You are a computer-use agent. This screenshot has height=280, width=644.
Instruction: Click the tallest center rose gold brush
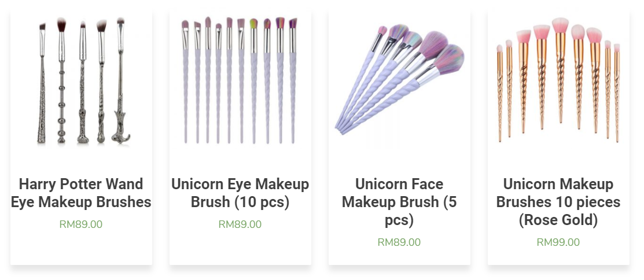click(560, 70)
